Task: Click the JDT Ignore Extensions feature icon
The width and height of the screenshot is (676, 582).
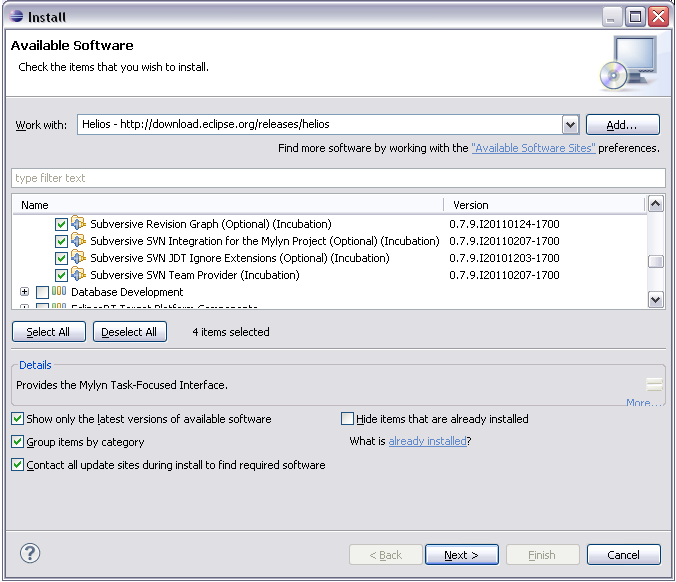Action: [78, 257]
